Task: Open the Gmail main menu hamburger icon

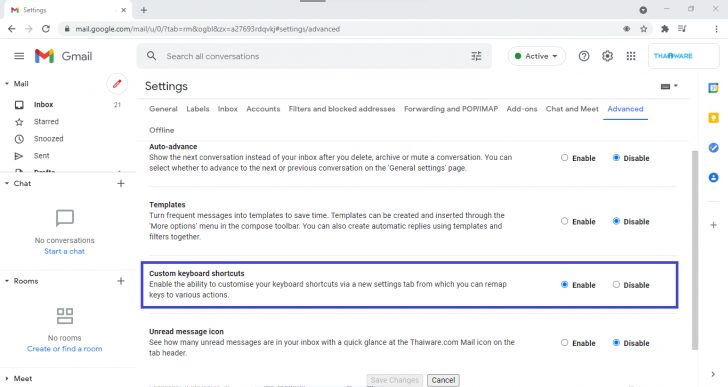Action: pos(19,56)
